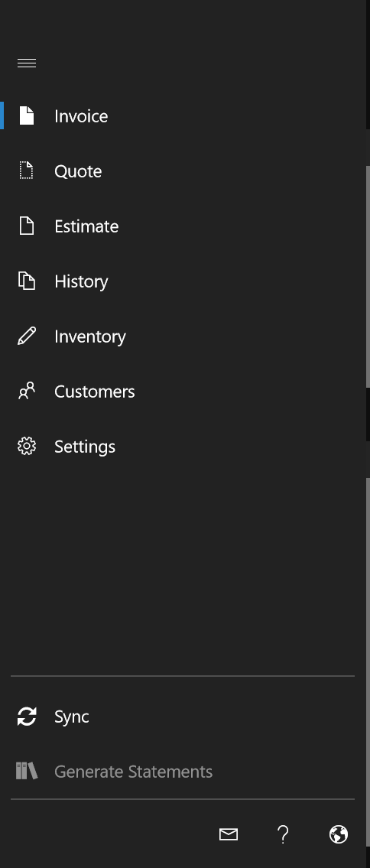This screenshot has width=370, height=868.
Task: Open help with the question mark icon
Action: pyautogui.click(x=283, y=834)
